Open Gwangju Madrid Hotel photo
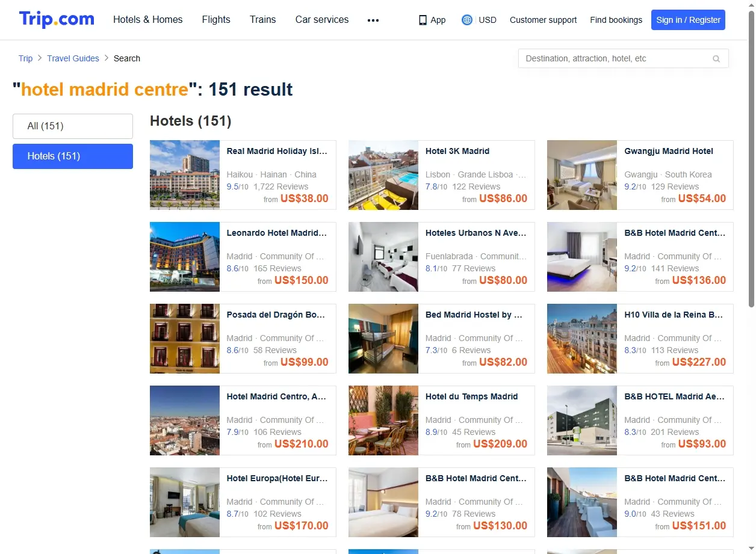The height and width of the screenshot is (554, 756). click(x=582, y=175)
